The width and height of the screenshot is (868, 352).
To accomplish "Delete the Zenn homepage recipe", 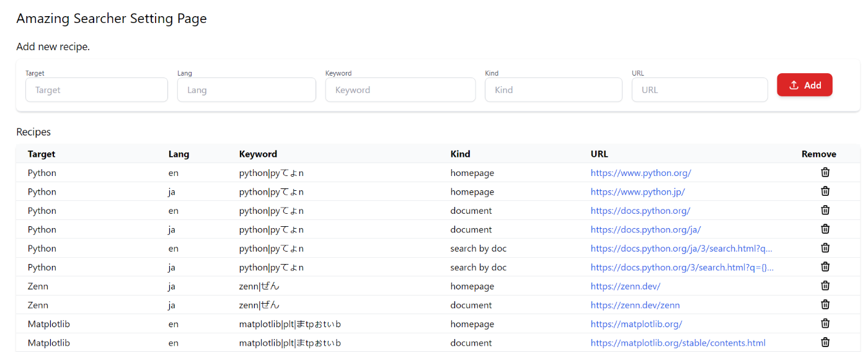I will click(x=825, y=286).
